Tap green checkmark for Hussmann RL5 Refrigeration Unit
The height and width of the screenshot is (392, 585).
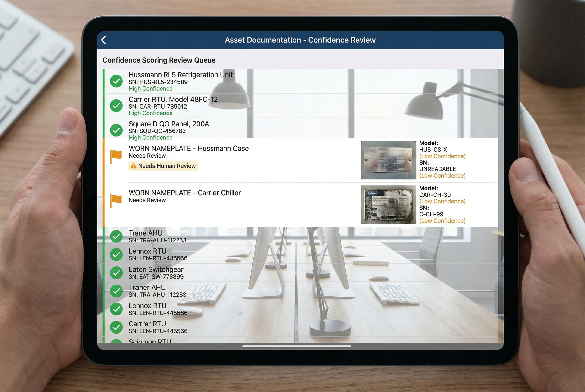click(x=116, y=81)
